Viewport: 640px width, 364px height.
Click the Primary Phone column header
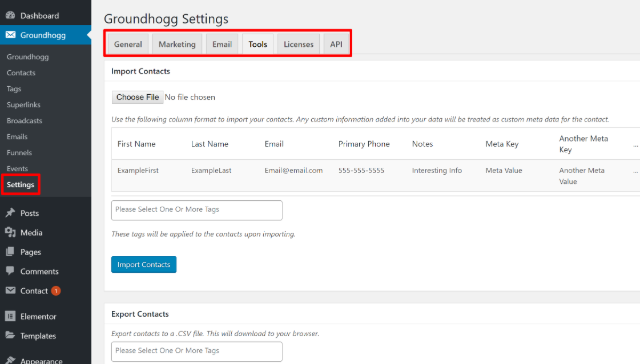point(364,144)
